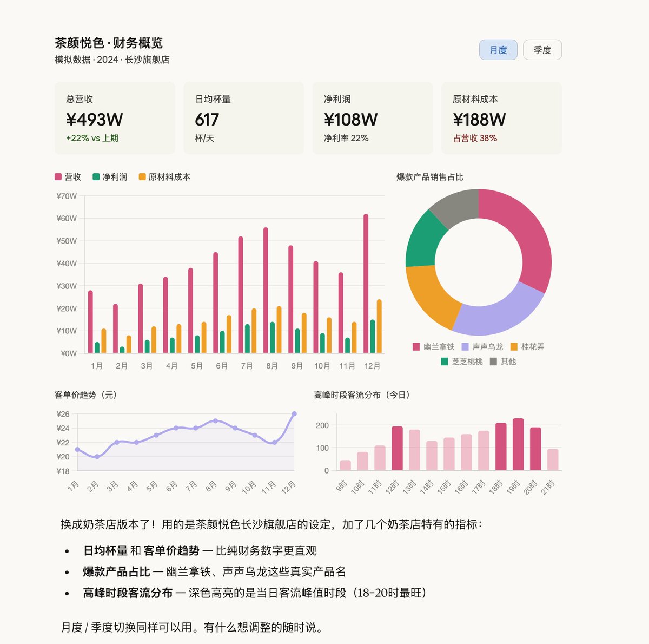Click the bold 爆款产品占比 bullet text
649x644 pixels.
coord(116,571)
